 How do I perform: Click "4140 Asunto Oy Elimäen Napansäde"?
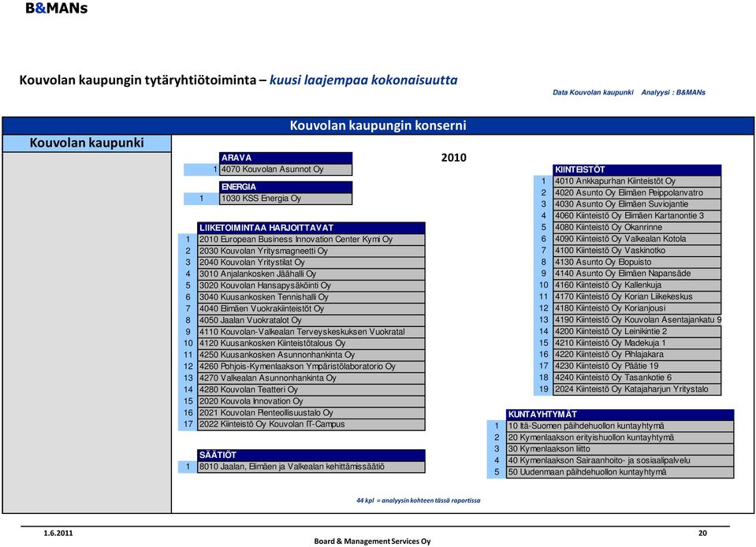coord(638,273)
